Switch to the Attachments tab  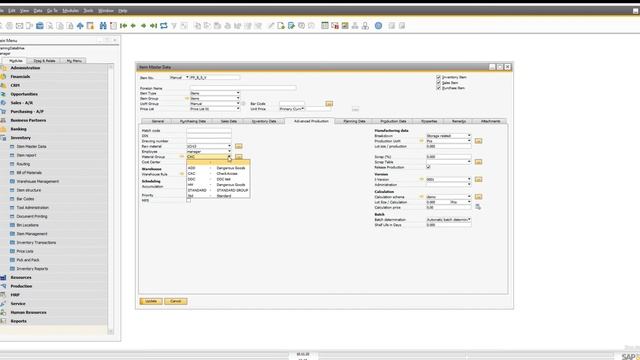pos(490,121)
